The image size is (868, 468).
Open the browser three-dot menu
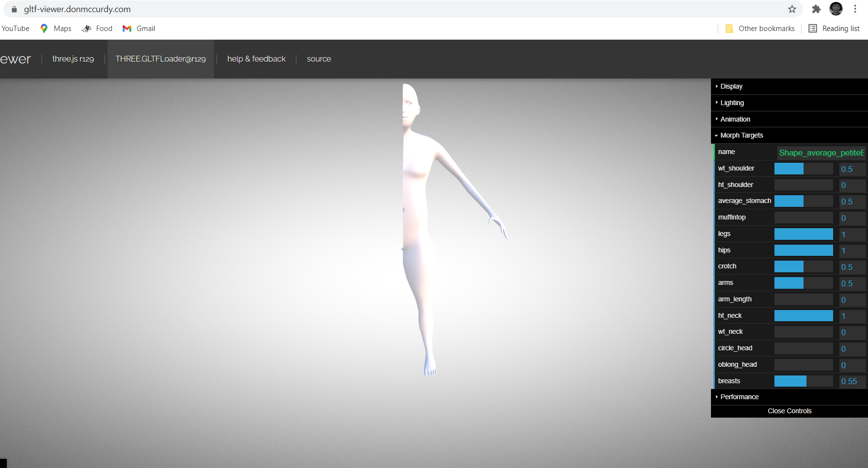pyautogui.click(x=854, y=9)
